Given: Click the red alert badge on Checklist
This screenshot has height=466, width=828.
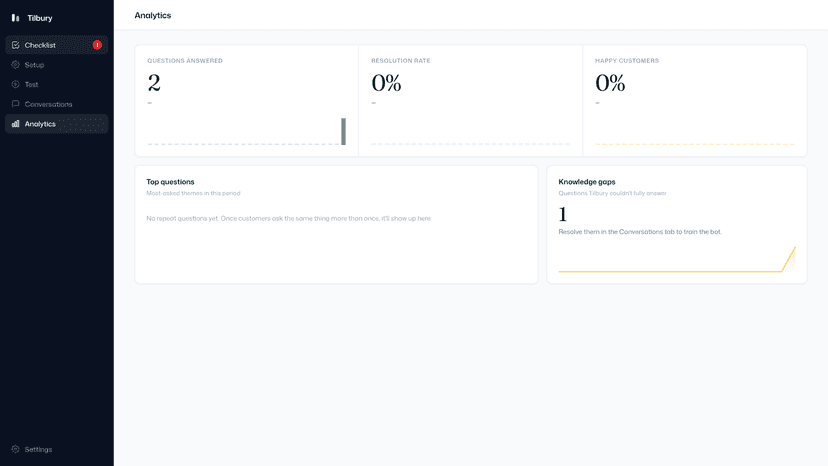Looking at the screenshot, I should point(97,45).
